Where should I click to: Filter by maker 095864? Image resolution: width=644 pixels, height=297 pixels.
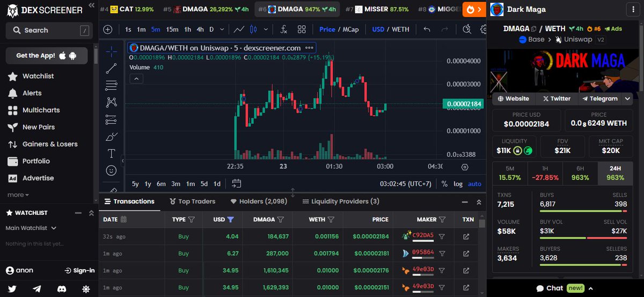click(443, 253)
